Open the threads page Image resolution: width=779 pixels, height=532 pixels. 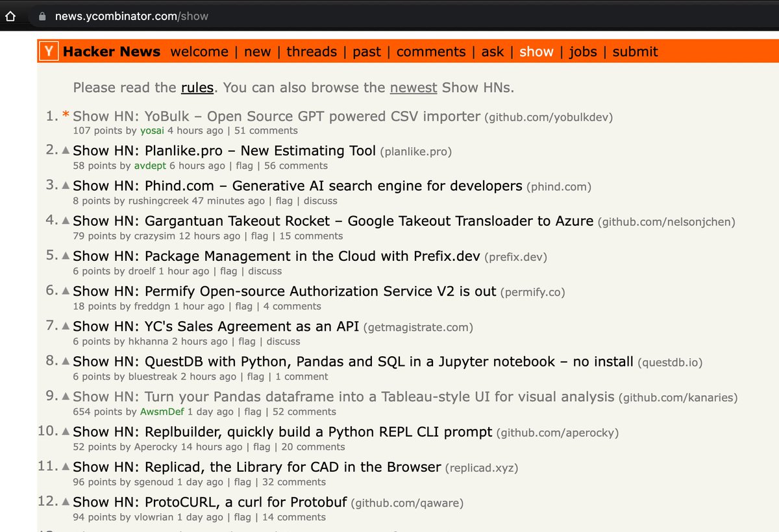(312, 52)
